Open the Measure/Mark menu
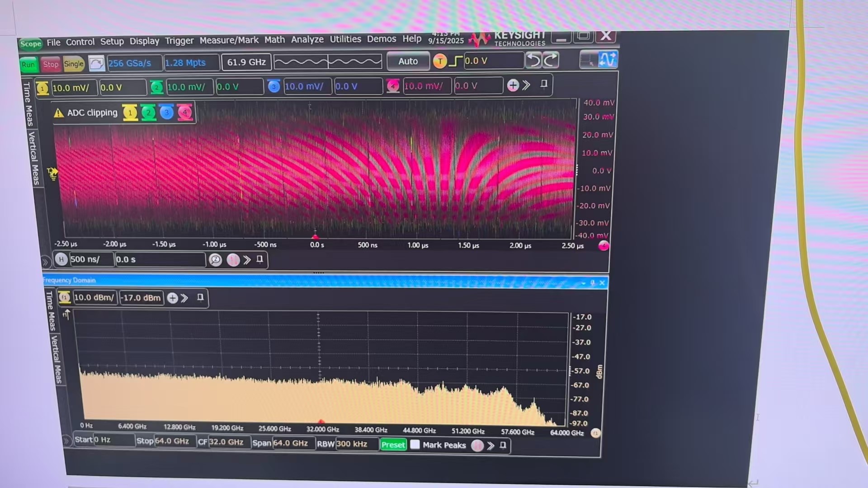The image size is (868, 488). pyautogui.click(x=229, y=40)
